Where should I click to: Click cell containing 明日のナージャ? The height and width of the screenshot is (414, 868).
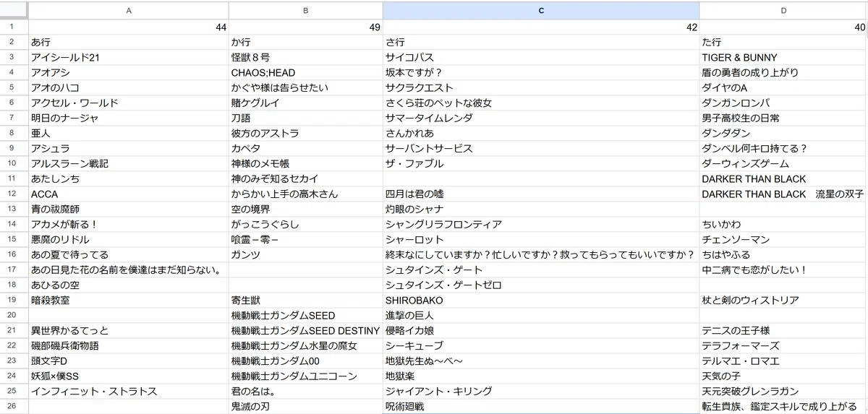tap(129, 118)
